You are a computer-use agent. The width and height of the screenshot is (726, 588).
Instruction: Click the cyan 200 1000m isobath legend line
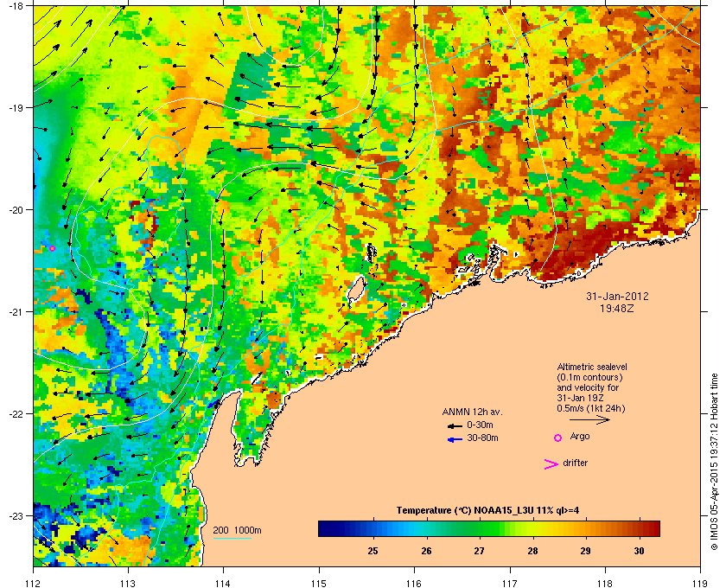[x=232, y=539]
